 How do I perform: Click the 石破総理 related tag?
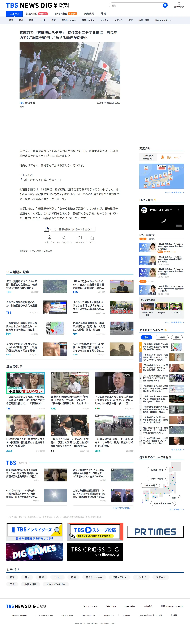point(48,251)
